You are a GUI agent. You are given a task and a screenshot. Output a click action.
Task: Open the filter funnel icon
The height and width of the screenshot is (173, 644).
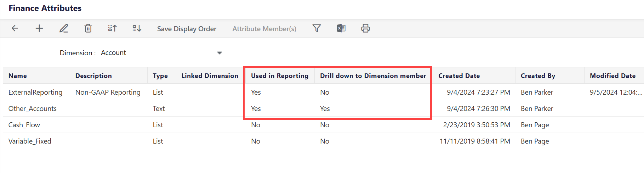(x=317, y=28)
